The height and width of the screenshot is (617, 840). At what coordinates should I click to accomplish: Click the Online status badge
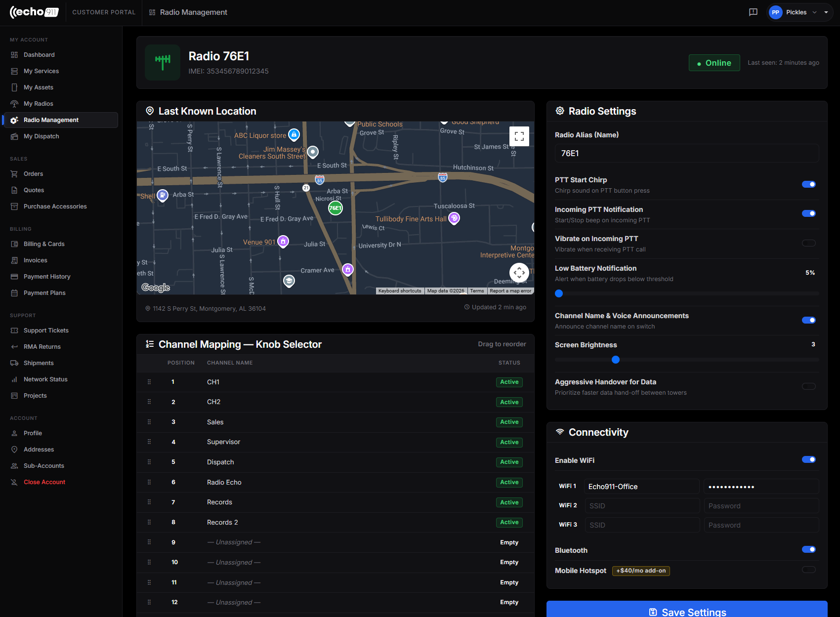(714, 63)
